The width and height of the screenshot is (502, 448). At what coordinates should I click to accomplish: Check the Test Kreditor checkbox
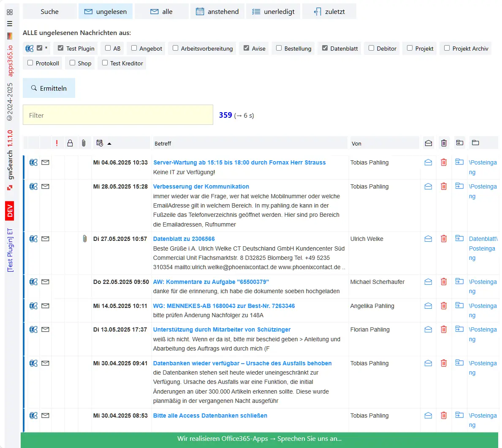point(105,63)
